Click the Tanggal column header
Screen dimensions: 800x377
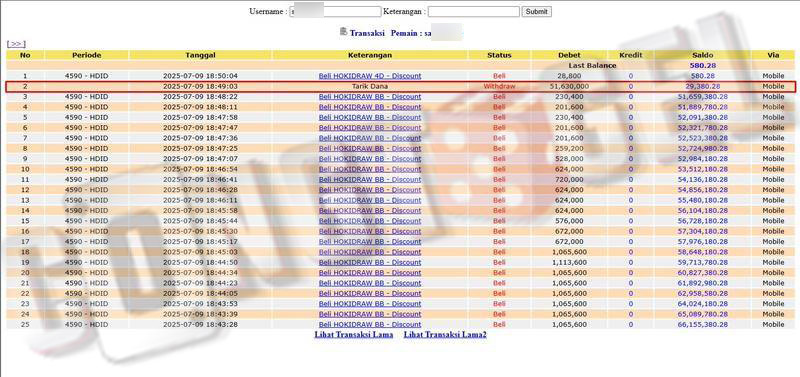point(200,55)
